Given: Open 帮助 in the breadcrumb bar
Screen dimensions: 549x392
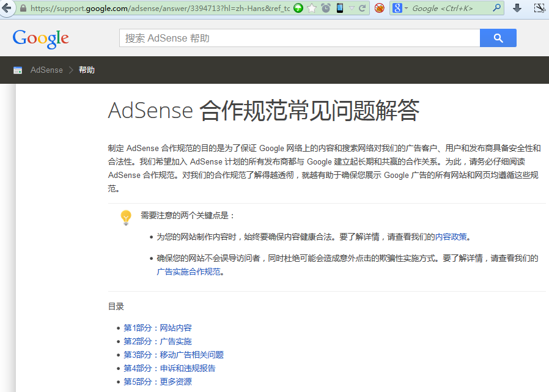Looking at the screenshot, I should point(86,70).
